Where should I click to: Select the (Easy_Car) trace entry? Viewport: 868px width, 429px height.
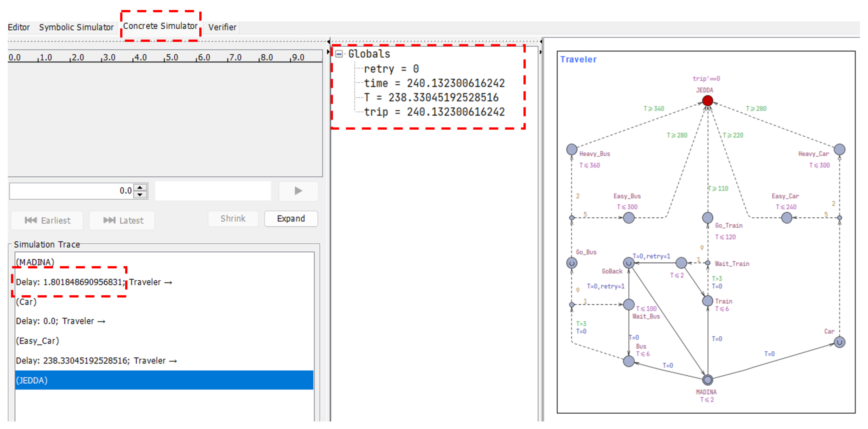(37, 341)
